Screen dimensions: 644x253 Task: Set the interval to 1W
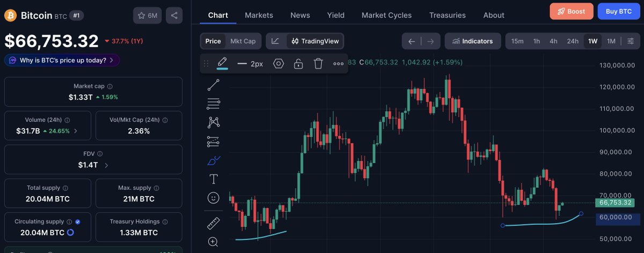592,41
